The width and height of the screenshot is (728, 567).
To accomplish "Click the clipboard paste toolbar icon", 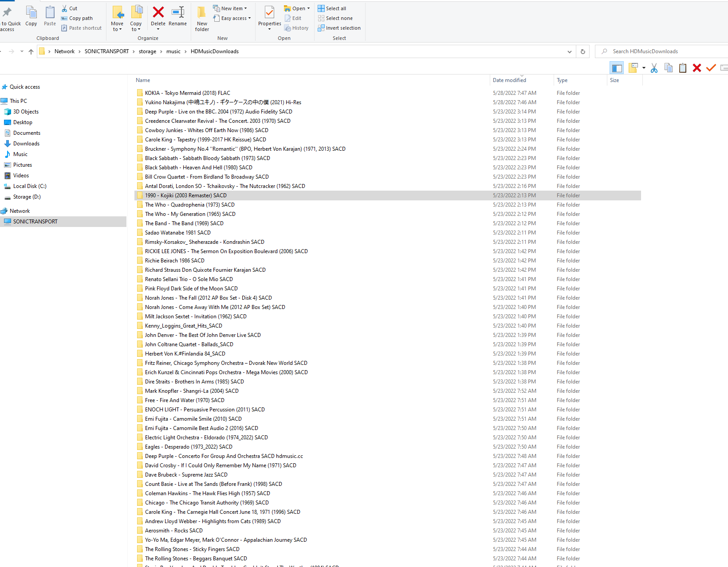I will point(683,68).
